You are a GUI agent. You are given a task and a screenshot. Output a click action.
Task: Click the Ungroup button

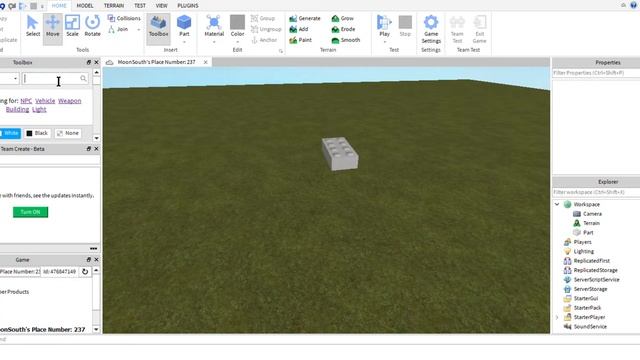pyautogui.click(x=266, y=29)
